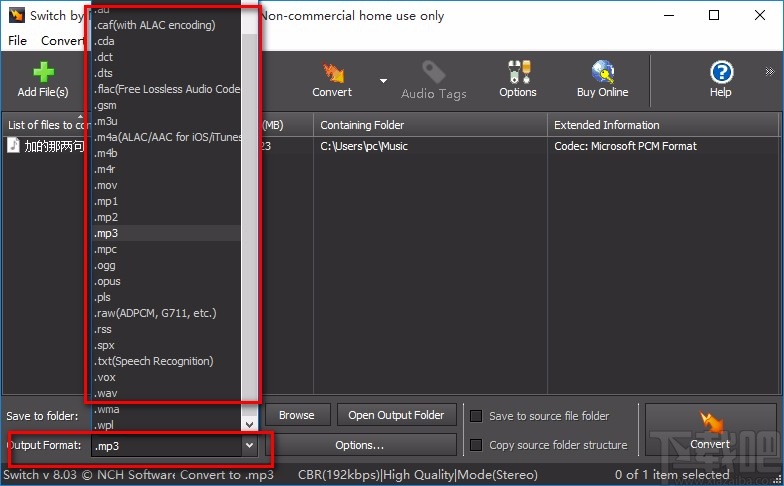This screenshot has width=784, height=486.
Task: Select .caf(with ALAC encoding) format
Action: pyautogui.click(x=166, y=25)
